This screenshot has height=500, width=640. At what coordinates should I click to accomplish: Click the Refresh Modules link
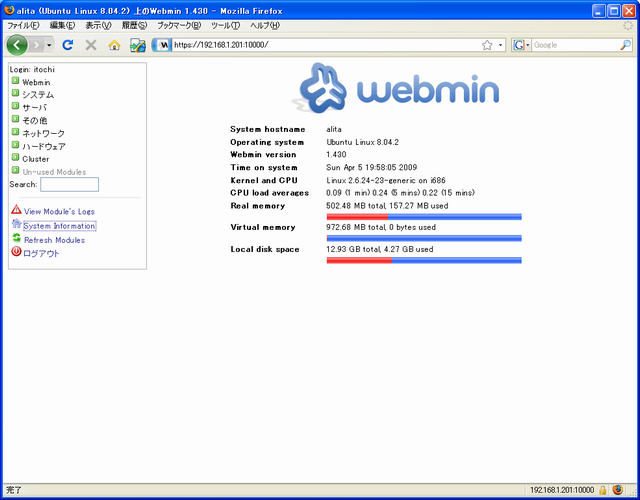tap(54, 240)
